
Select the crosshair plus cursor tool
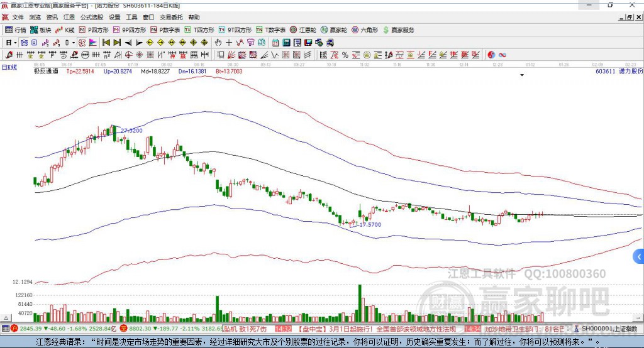(229, 43)
